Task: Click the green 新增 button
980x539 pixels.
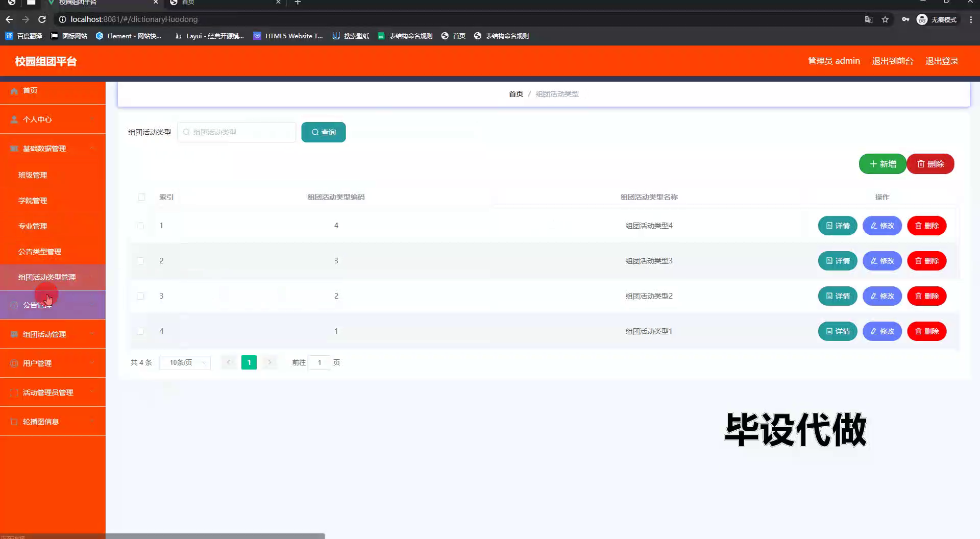Action: click(x=883, y=164)
